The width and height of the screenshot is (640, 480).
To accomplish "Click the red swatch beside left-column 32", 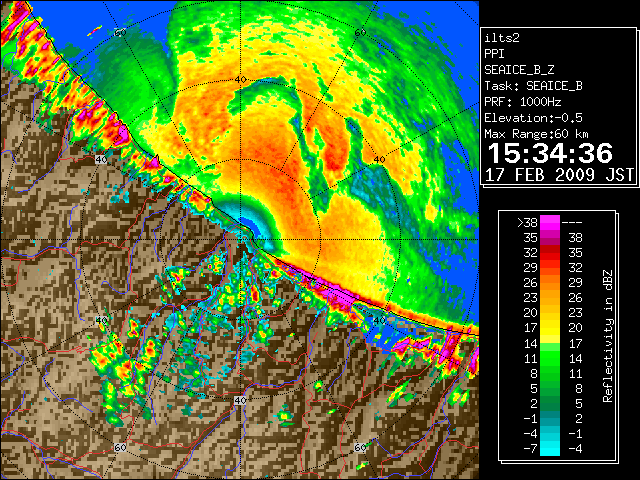I will click(550, 253).
